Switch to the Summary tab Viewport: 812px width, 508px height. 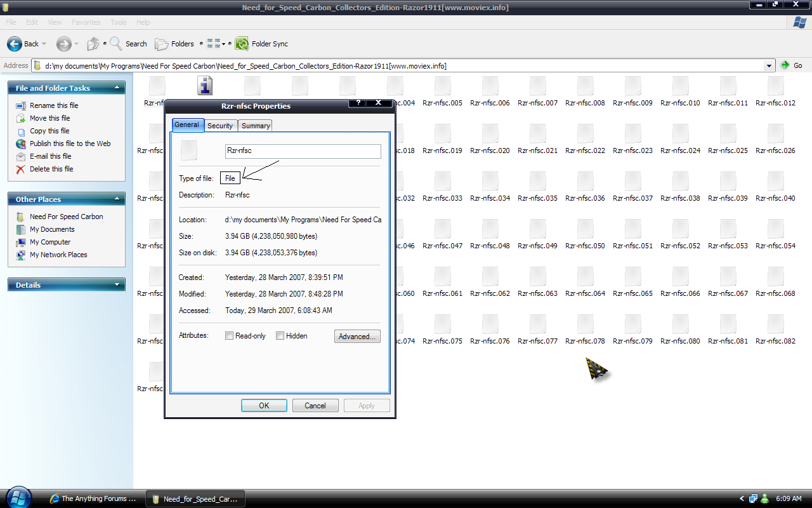click(256, 126)
